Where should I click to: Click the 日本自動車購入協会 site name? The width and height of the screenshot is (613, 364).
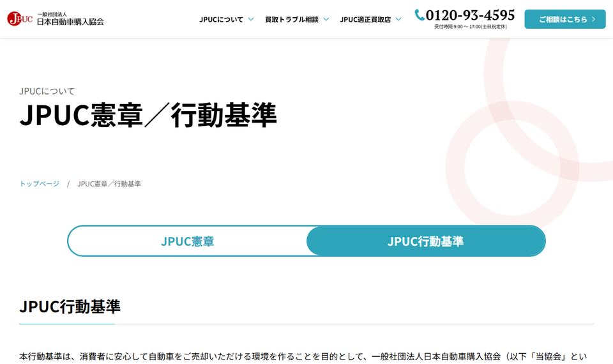point(70,22)
